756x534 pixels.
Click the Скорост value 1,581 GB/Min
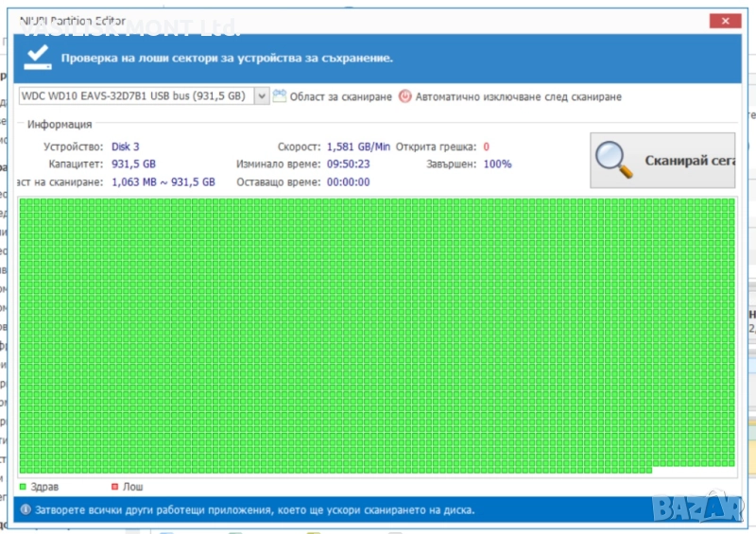(358, 146)
